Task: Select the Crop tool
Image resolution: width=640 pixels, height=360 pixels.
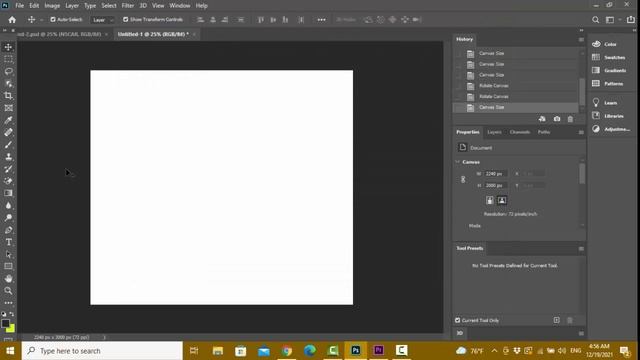Action: coord(8,96)
